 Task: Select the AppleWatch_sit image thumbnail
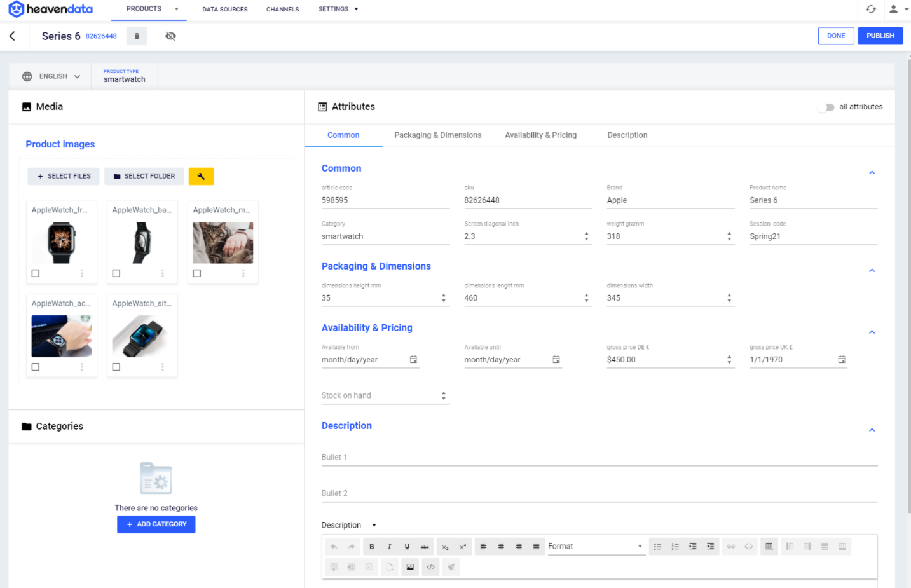[142, 336]
